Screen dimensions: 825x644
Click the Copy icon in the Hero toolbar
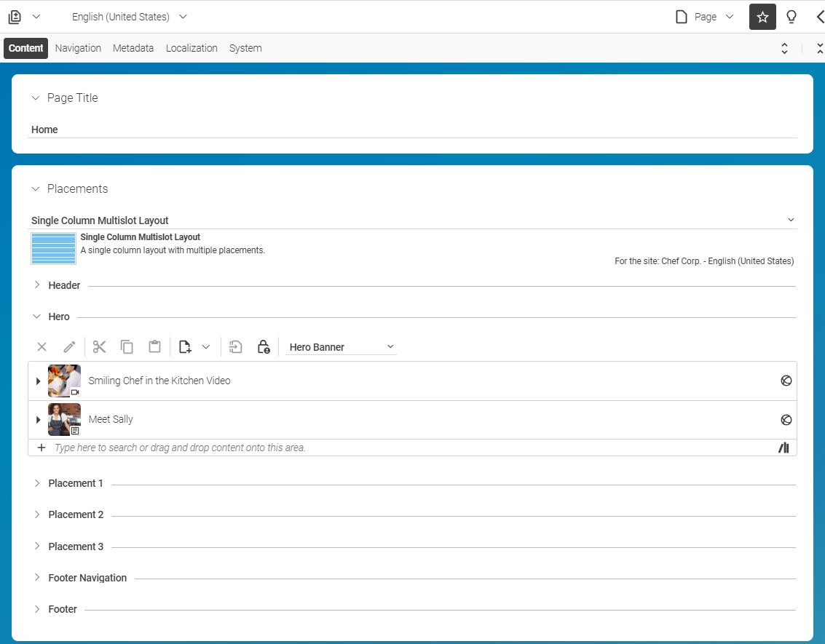point(127,347)
